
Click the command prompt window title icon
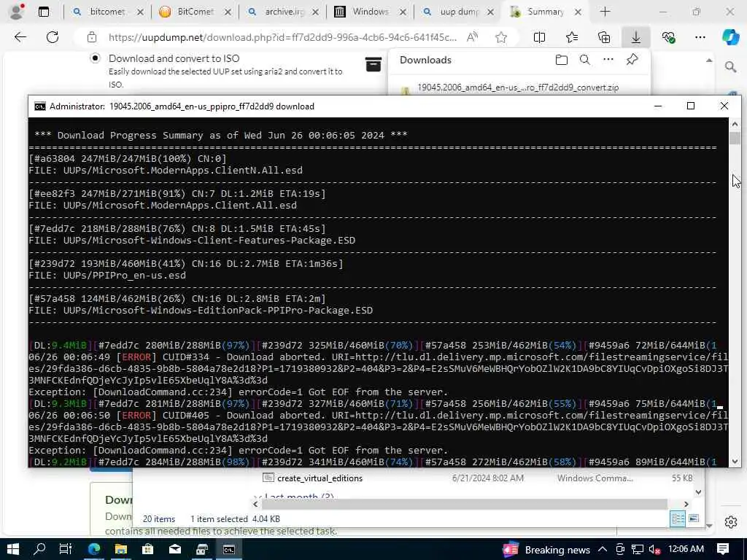pos(40,106)
